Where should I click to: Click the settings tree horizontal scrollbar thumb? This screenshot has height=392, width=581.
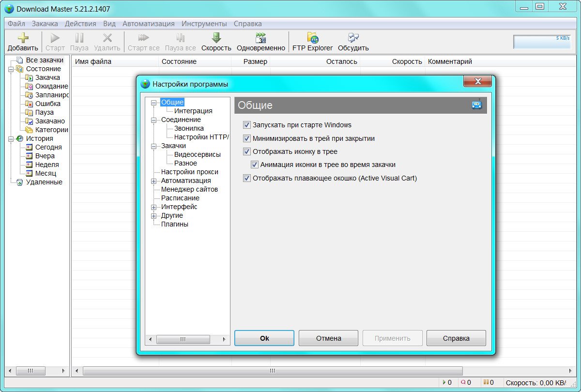pyautogui.click(x=183, y=340)
